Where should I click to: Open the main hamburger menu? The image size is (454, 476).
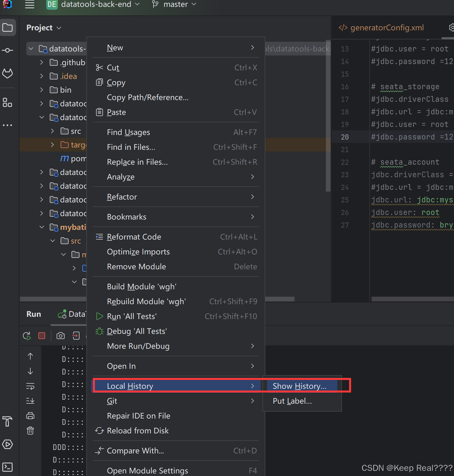coord(30,4)
